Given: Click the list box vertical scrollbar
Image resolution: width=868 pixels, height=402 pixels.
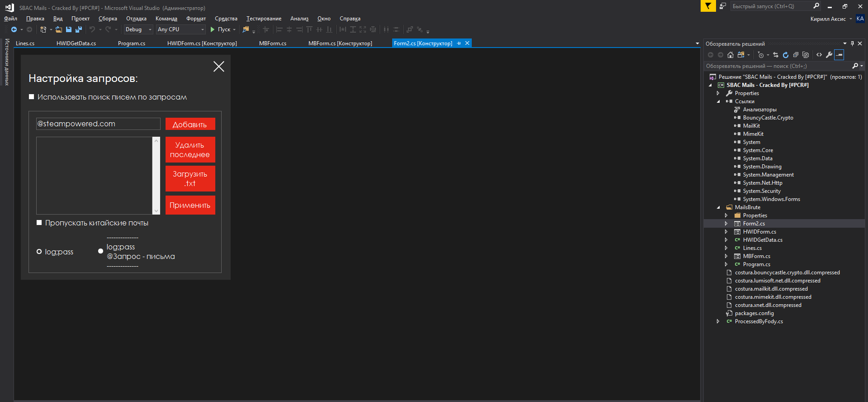Looking at the screenshot, I should (x=157, y=176).
